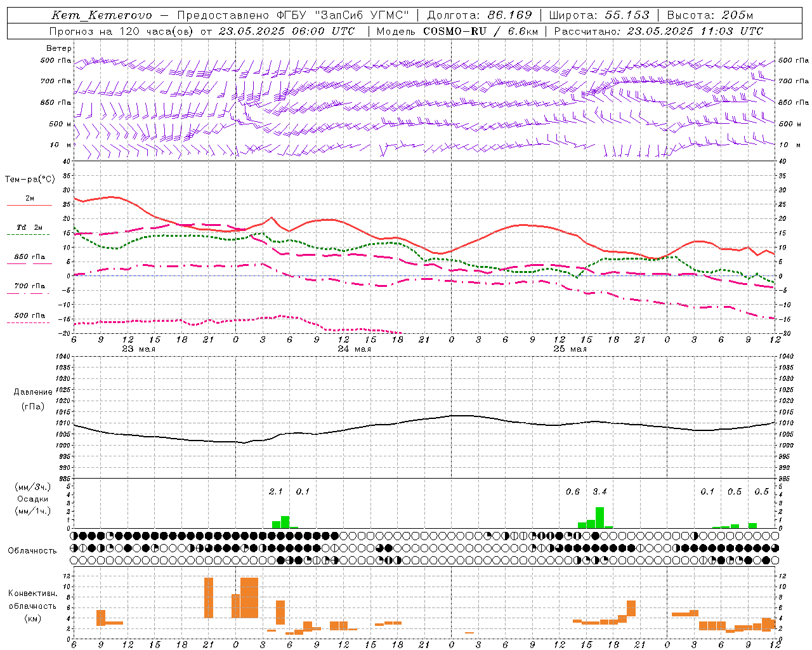Click the left 1040 pressure axis value
Viewport: 812px width, 650px height.
[63, 356]
